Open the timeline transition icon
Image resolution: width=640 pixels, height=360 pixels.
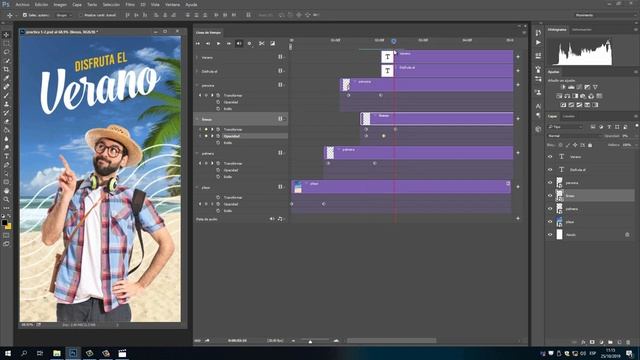pos(272,43)
